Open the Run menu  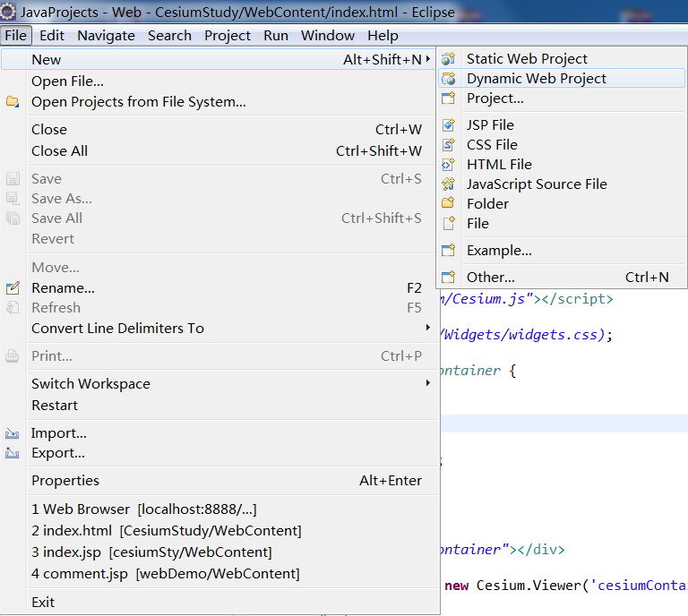[x=276, y=36]
